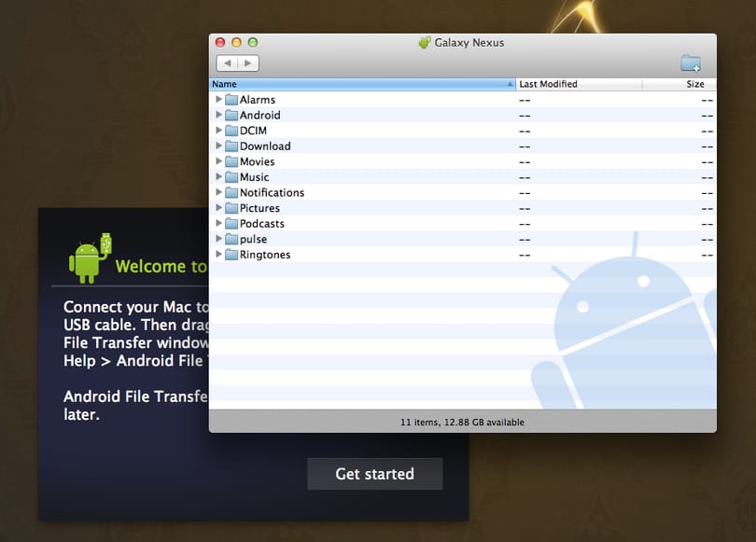Expand the Download folder
Image resolution: width=756 pixels, height=542 pixels.
point(218,146)
